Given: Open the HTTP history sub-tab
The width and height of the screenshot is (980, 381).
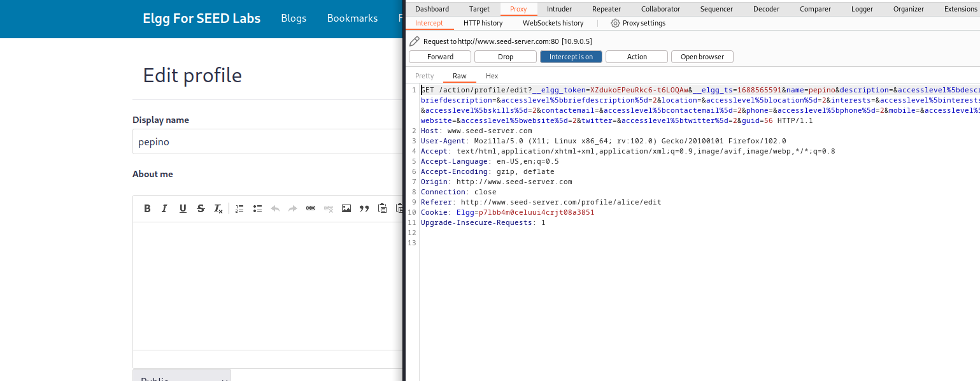Looking at the screenshot, I should pos(483,23).
